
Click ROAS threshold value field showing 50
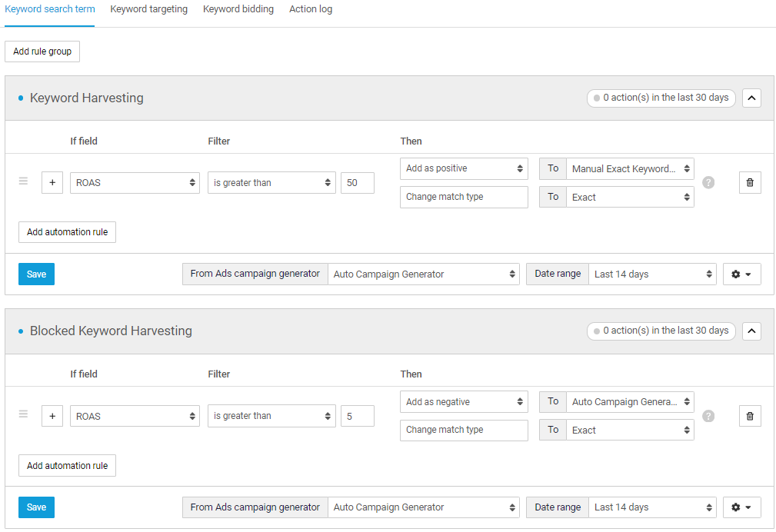[357, 183]
